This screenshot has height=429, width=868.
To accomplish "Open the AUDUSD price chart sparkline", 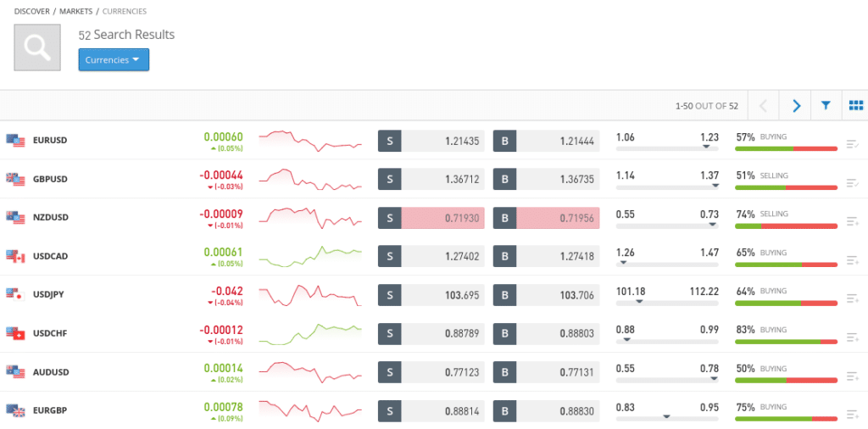I will [310, 371].
